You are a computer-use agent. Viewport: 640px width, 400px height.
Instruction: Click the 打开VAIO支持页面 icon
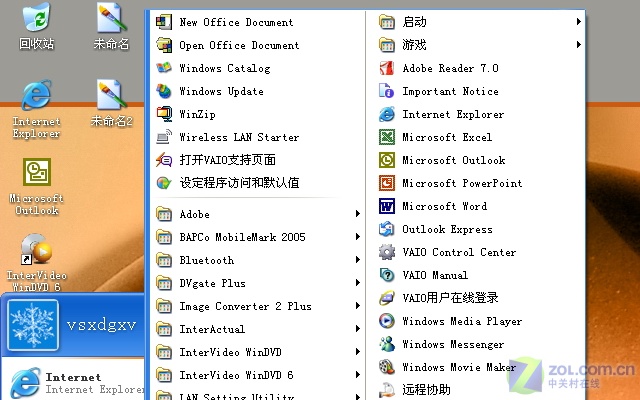pyautogui.click(x=164, y=160)
